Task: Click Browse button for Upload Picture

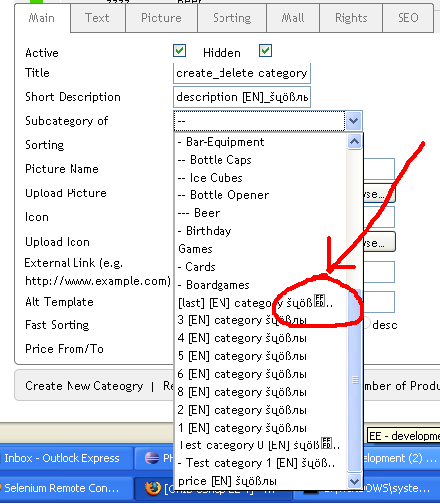Action: pyautogui.click(x=379, y=194)
